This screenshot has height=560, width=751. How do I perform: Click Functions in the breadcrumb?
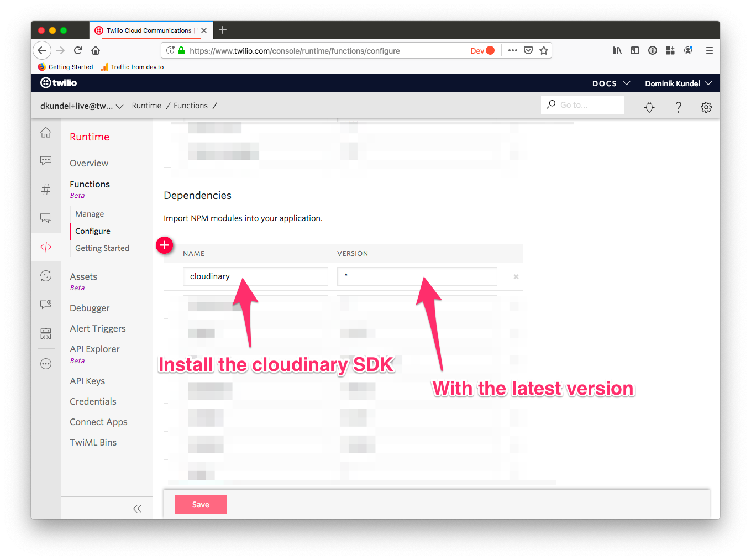click(x=191, y=106)
